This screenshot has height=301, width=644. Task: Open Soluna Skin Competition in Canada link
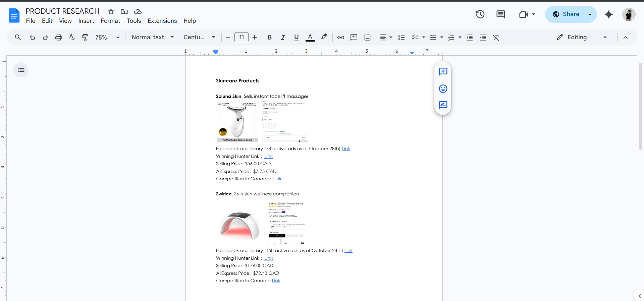pyautogui.click(x=277, y=179)
